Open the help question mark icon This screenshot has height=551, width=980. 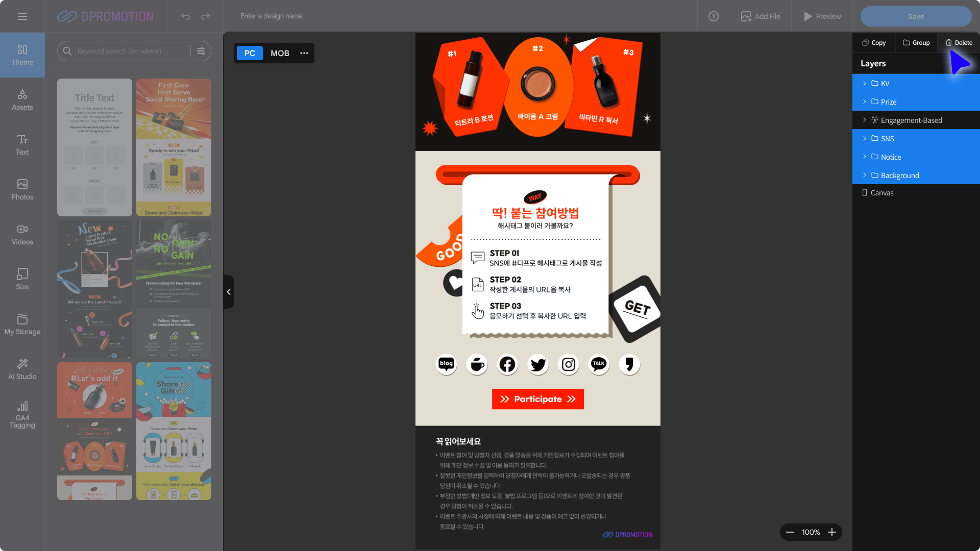pyautogui.click(x=714, y=16)
